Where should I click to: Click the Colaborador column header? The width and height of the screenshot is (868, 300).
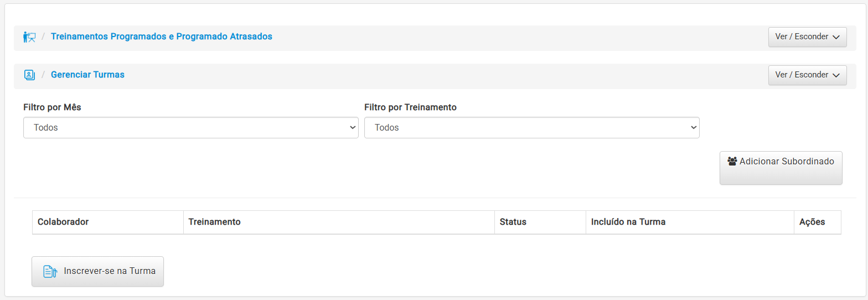(63, 222)
